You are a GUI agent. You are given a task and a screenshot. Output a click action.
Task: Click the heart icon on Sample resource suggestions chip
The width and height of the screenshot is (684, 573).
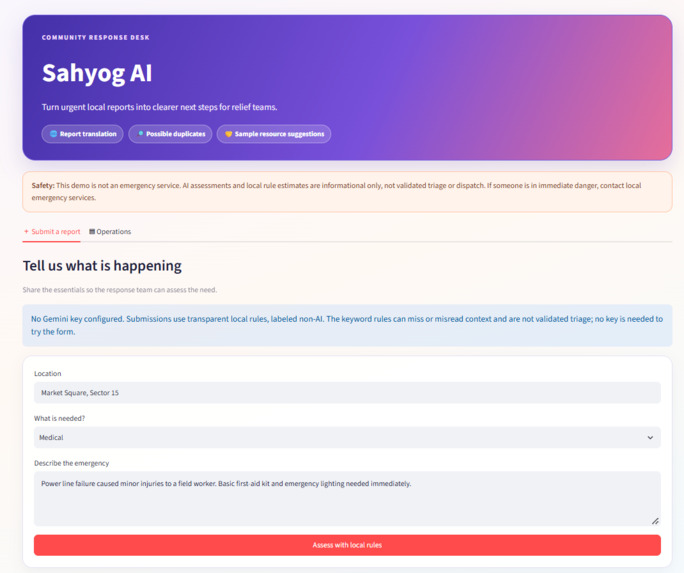click(x=229, y=134)
